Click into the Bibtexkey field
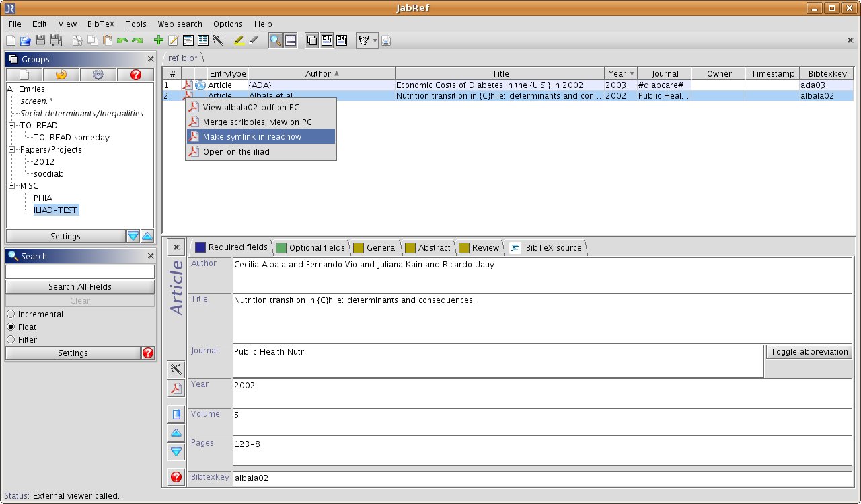This screenshot has width=861, height=504. [x=542, y=478]
